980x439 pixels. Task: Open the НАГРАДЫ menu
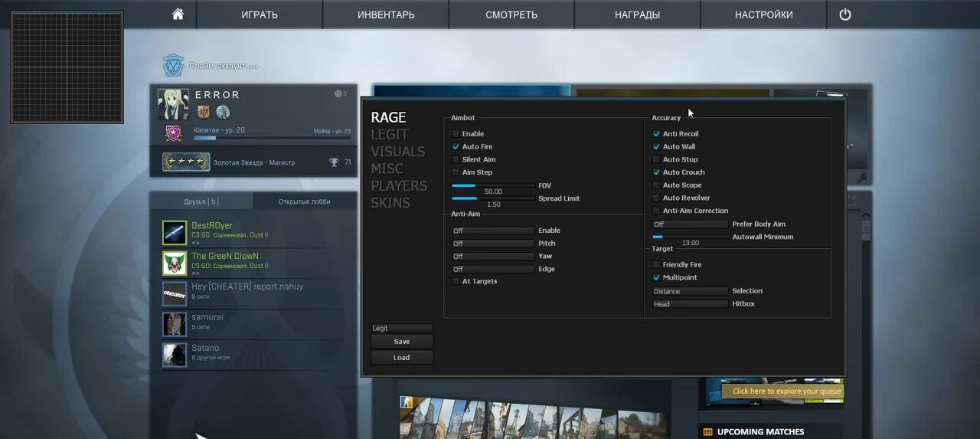point(637,15)
